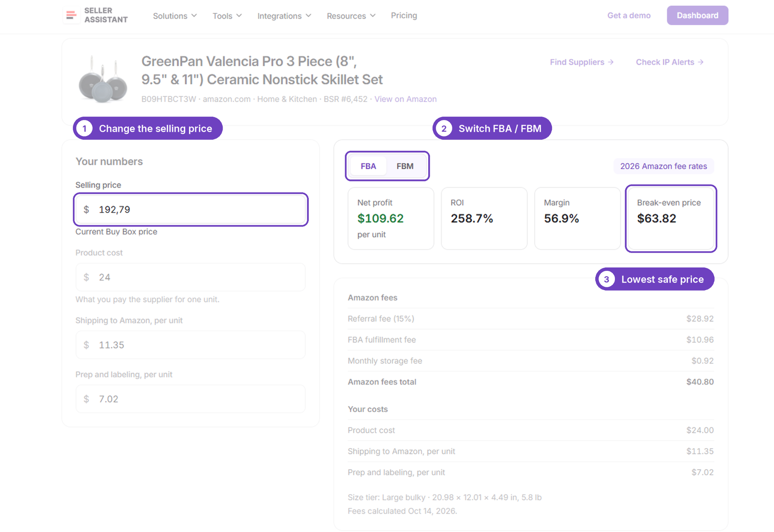
Task: Open View on Amazon link
Action: point(406,99)
